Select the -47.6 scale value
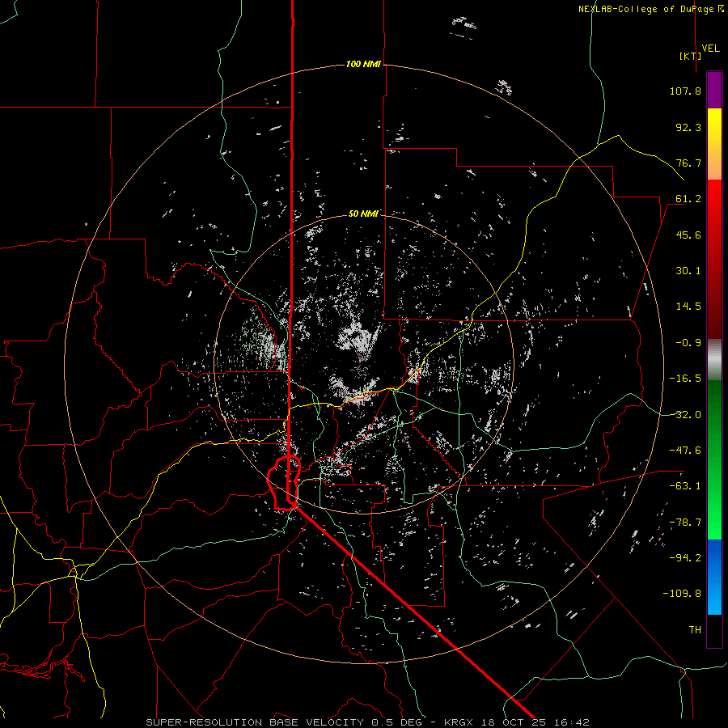Image resolution: width=728 pixels, height=728 pixels. click(685, 451)
